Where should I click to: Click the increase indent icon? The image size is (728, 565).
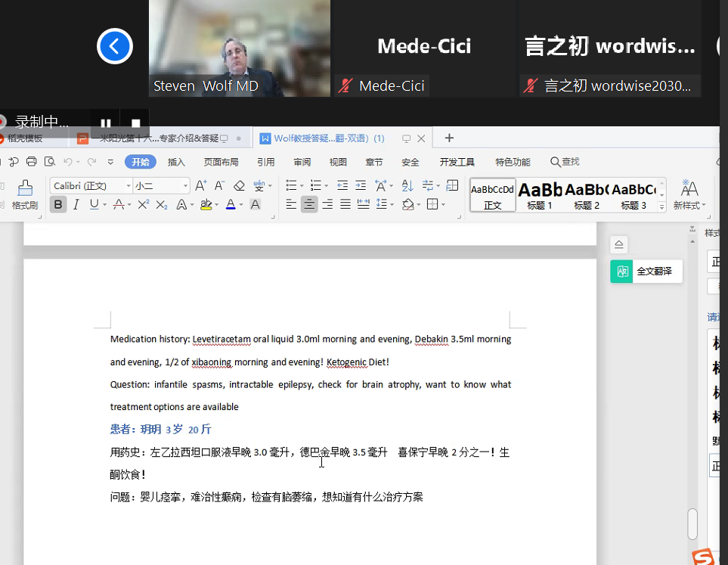pyautogui.click(x=361, y=185)
